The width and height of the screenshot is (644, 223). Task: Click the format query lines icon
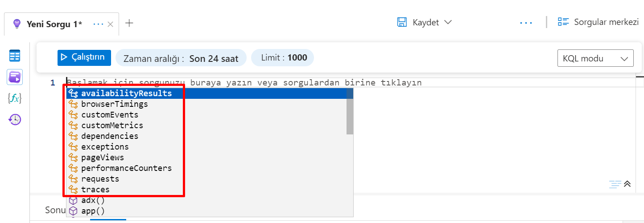tap(615, 184)
